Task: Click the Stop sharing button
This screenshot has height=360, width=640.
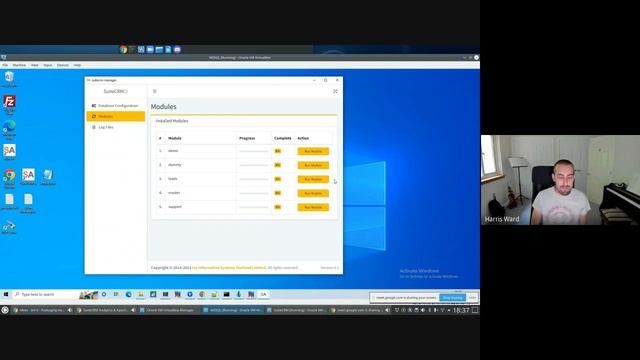Action: pyautogui.click(x=452, y=298)
